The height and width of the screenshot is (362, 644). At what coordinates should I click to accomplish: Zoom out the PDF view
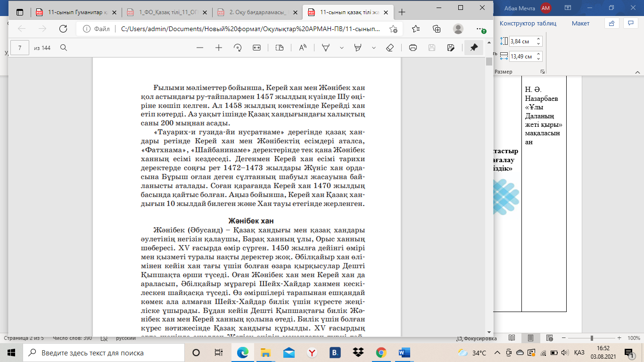[x=200, y=48]
